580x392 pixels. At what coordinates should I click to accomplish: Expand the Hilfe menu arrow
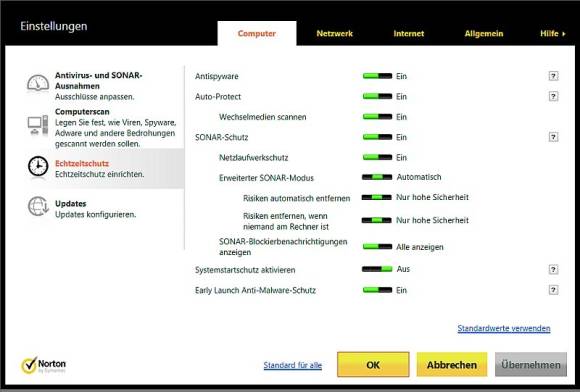564,34
